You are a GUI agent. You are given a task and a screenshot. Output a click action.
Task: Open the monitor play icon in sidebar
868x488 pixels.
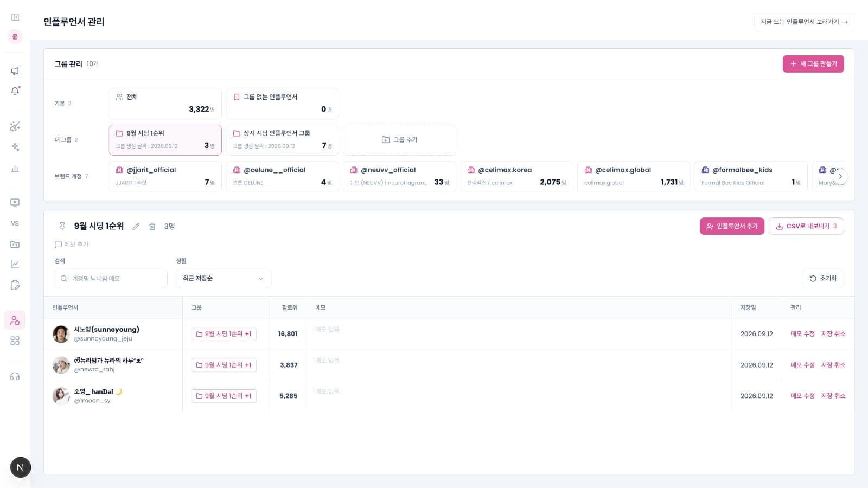pos(15,203)
